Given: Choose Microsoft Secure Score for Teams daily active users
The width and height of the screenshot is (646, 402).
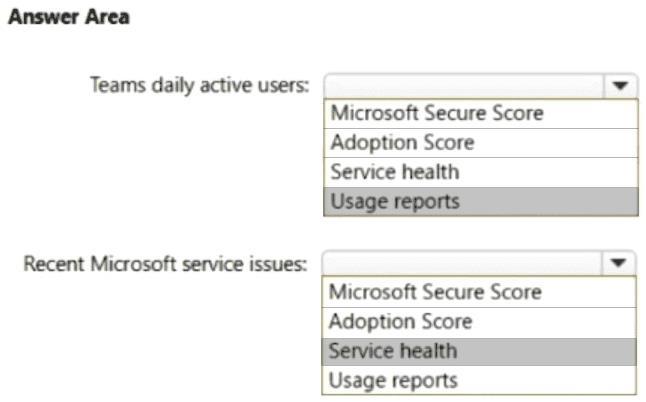Looking at the screenshot, I should coord(481,113).
